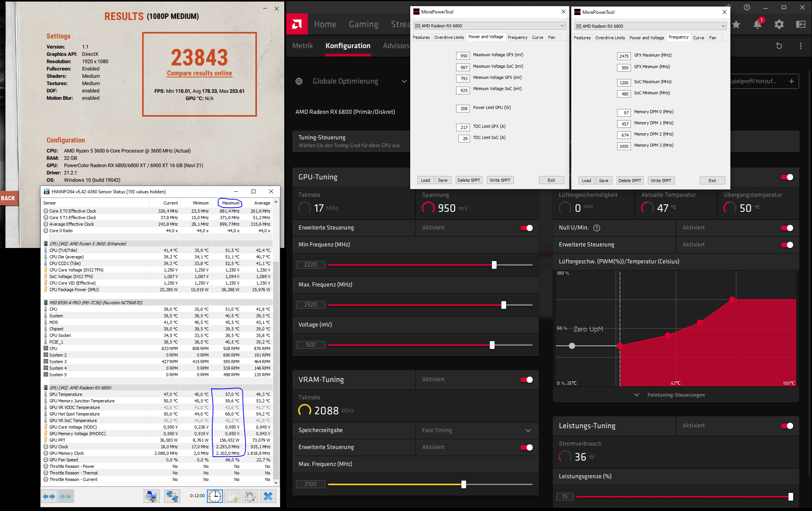
Task: Toggle the Null U/Min. Aktiviert switch
Action: [x=787, y=228]
